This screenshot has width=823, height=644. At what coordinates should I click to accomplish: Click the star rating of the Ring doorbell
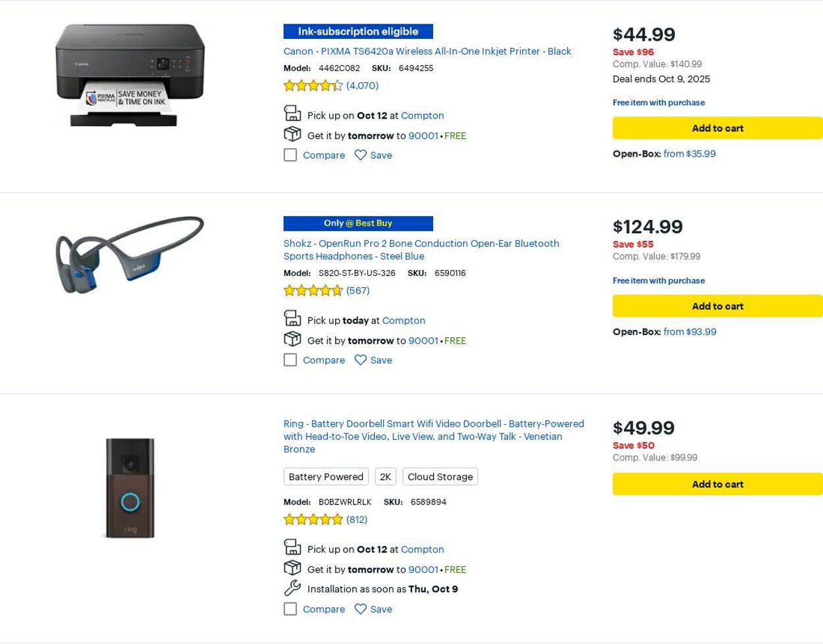313,520
